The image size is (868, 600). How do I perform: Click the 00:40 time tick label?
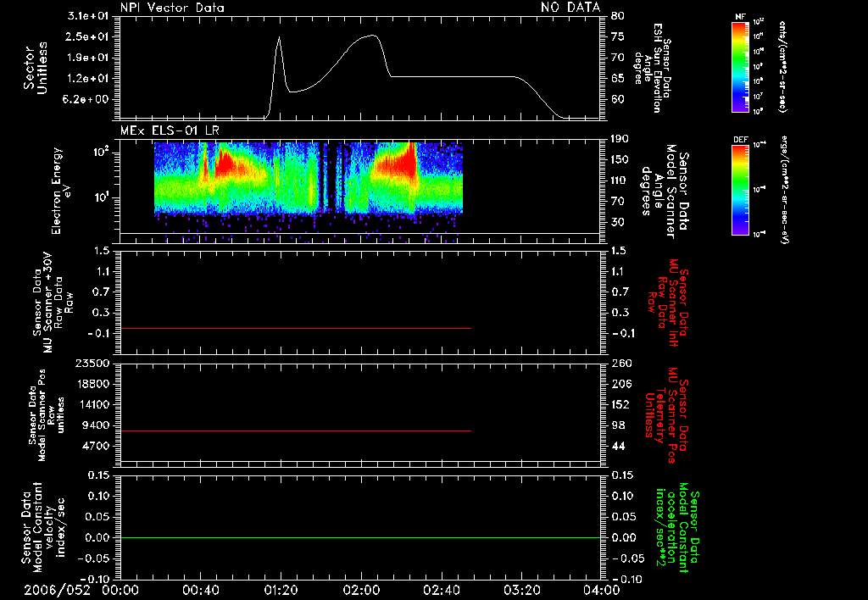200,590
